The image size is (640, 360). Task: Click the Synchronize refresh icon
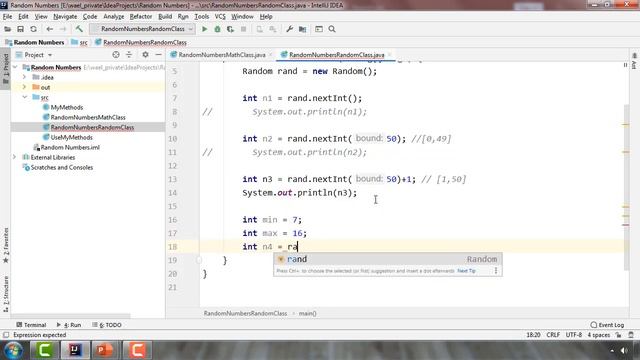(x=33, y=29)
